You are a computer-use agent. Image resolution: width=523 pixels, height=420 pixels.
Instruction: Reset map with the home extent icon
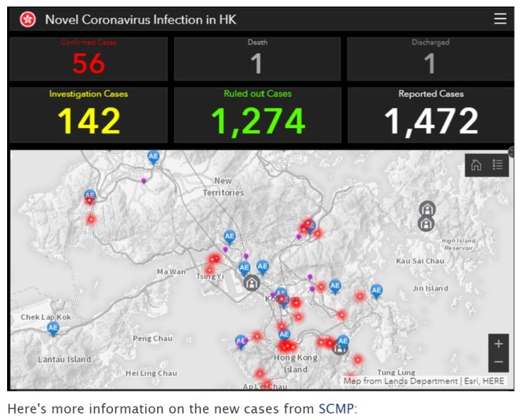(476, 165)
